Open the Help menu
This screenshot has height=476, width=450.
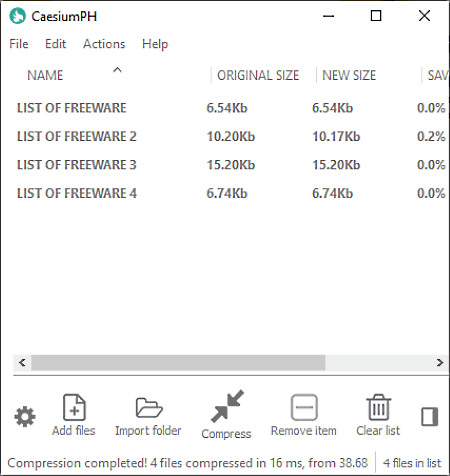[x=155, y=44]
